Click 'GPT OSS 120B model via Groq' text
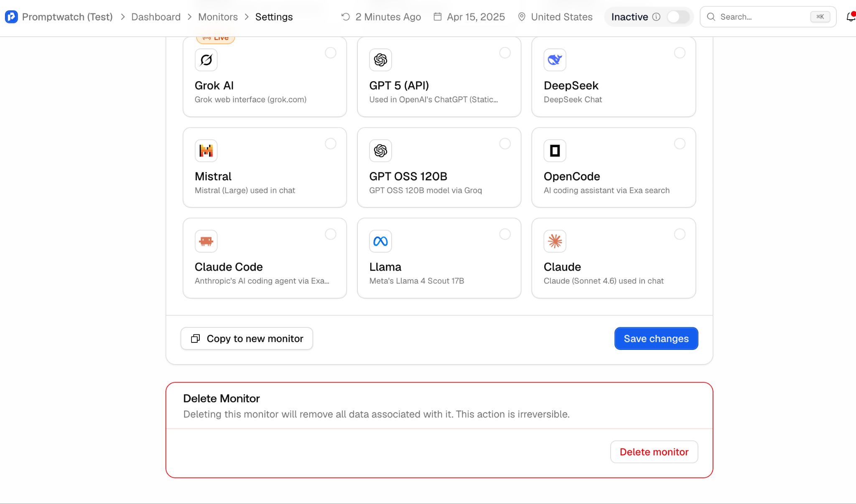856x504 pixels. (x=425, y=190)
